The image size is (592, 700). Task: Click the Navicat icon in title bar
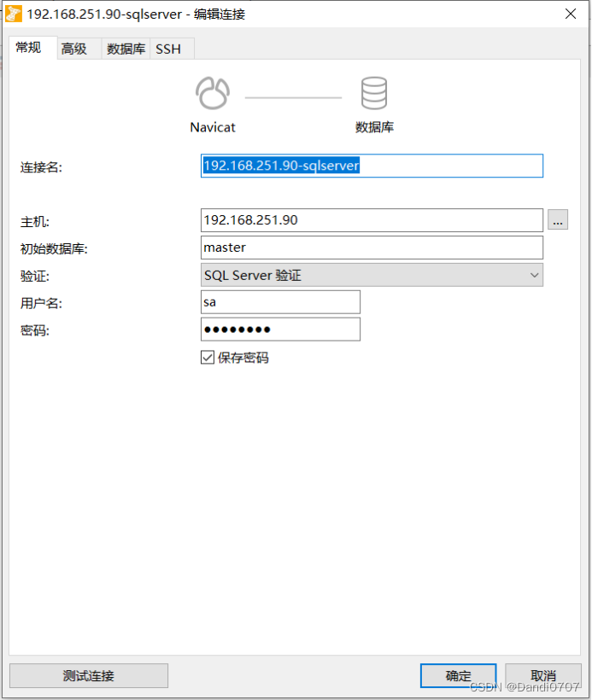[x=14, y=14]
